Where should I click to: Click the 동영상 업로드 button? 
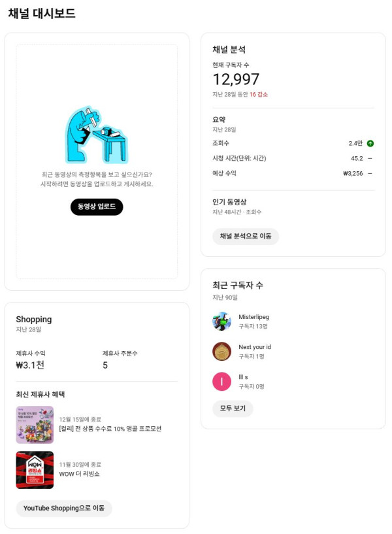pyautogui.click(x=97, y=207)
